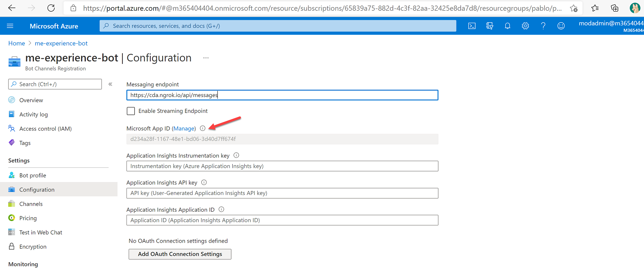Click the API key input field

pyautogui.click(x=282, y=193)
